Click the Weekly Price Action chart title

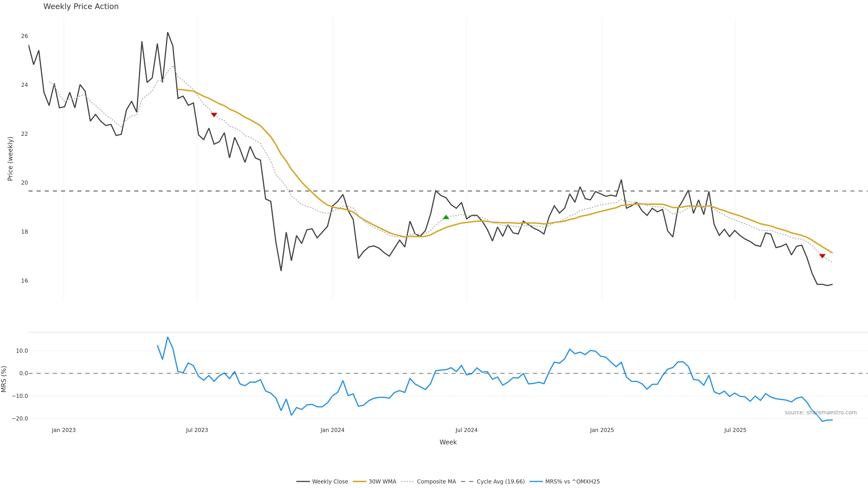81,6
